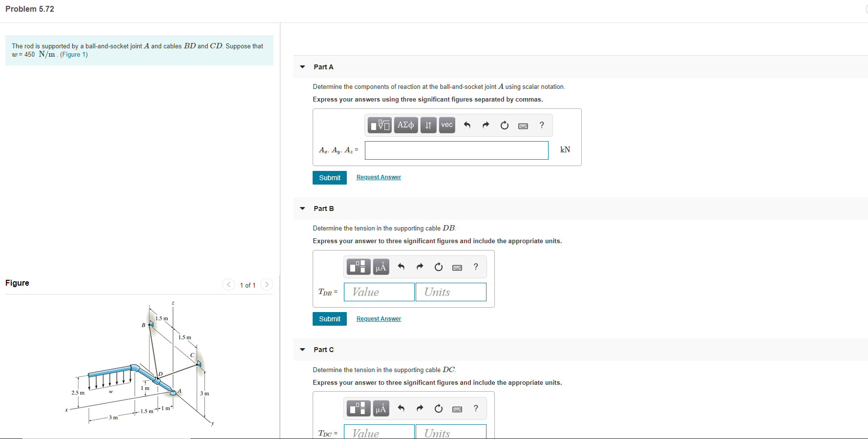Open help for Part C answer box

coord(476,408)
